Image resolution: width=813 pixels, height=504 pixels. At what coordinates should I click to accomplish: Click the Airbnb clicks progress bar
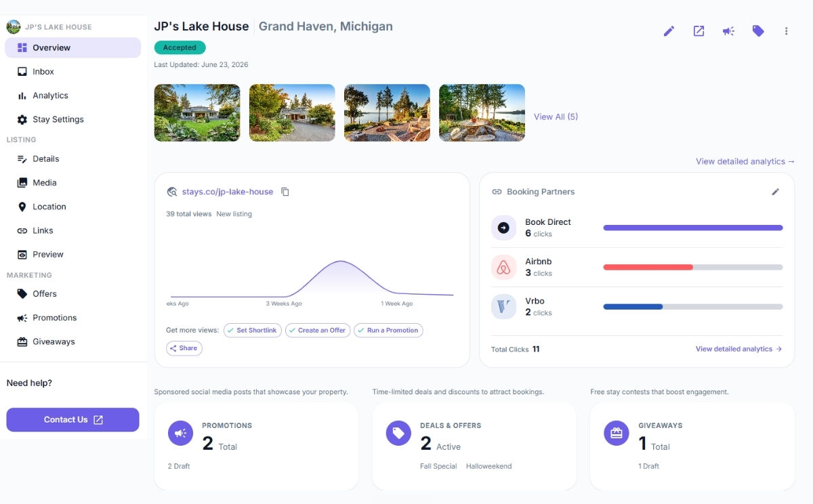pyautogui.click(x=693, y=267)
